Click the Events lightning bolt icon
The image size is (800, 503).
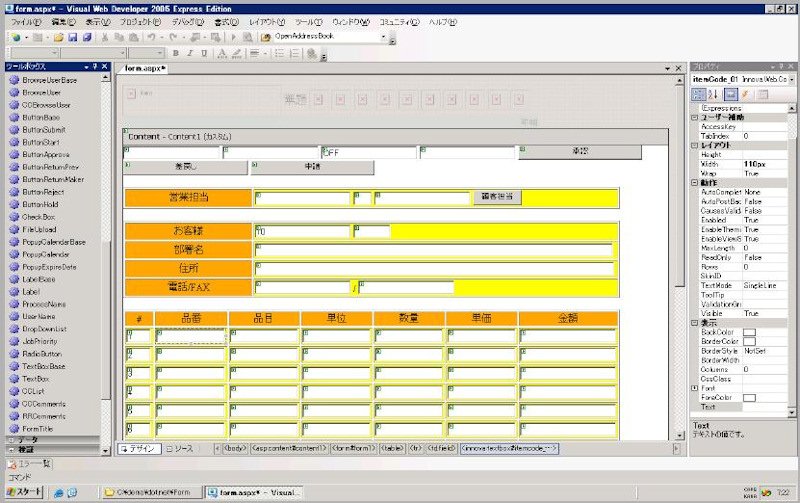coord(745,94)
